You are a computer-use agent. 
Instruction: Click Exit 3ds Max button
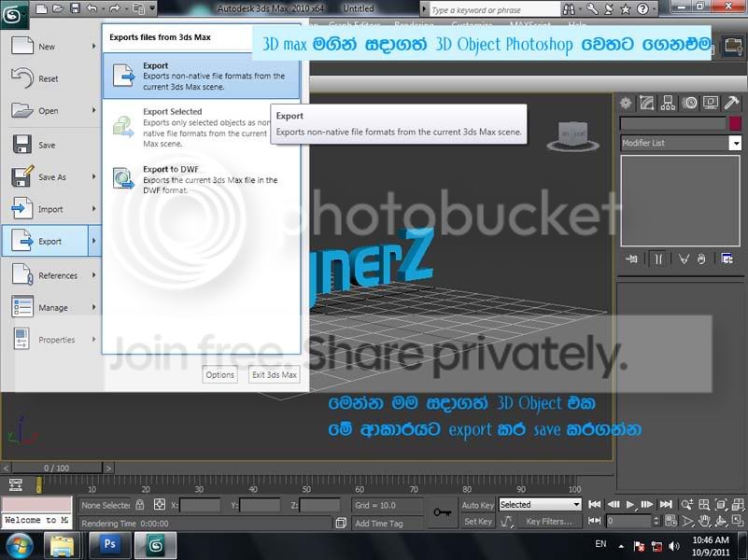(x=275, y=374)
